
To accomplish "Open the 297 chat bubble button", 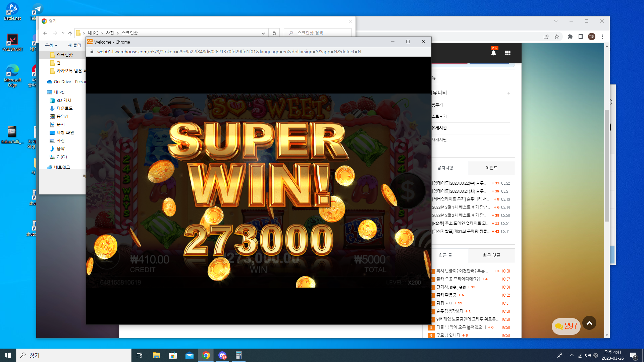I will (566, 326).
